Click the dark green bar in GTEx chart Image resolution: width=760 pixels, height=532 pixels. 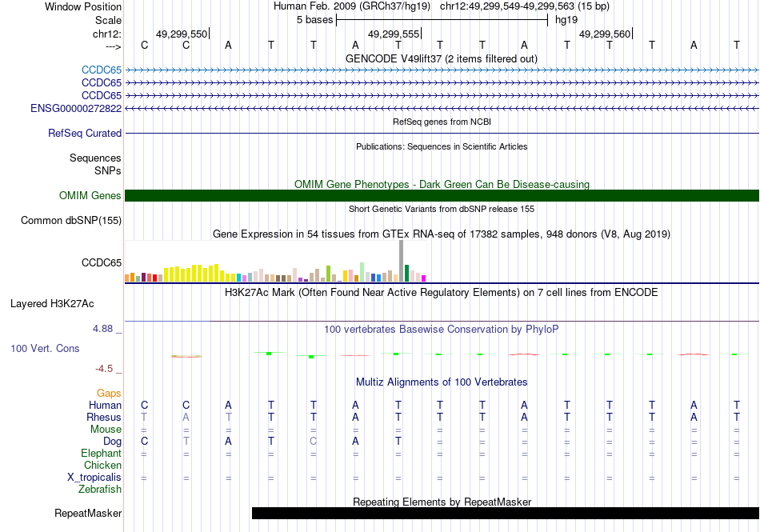[406, 274]
